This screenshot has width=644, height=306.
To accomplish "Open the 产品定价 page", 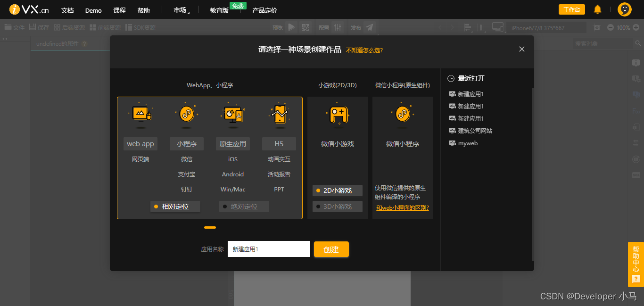I will pyautogui.click(x=264, y=10).
